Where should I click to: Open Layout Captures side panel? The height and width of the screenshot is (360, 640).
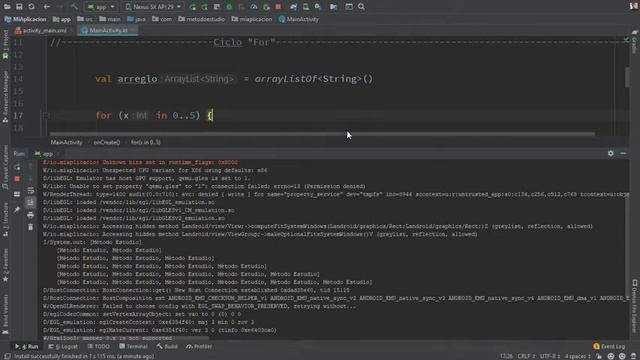(x=5, y=167)
